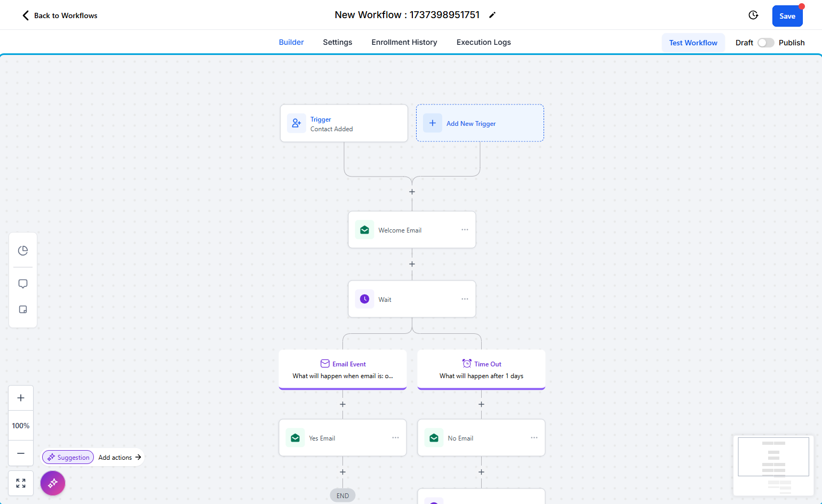
Task: Click the 100% zoom level indicator
Action: [21, 426]
